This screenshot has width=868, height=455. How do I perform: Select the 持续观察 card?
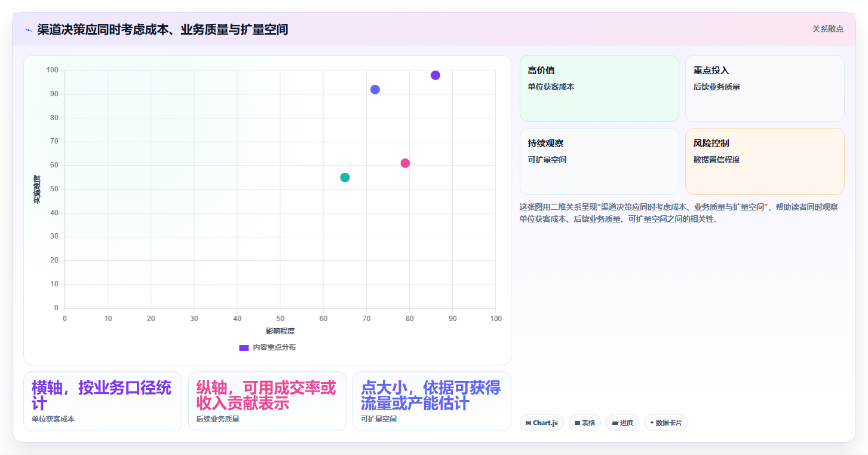pos(599,161)
